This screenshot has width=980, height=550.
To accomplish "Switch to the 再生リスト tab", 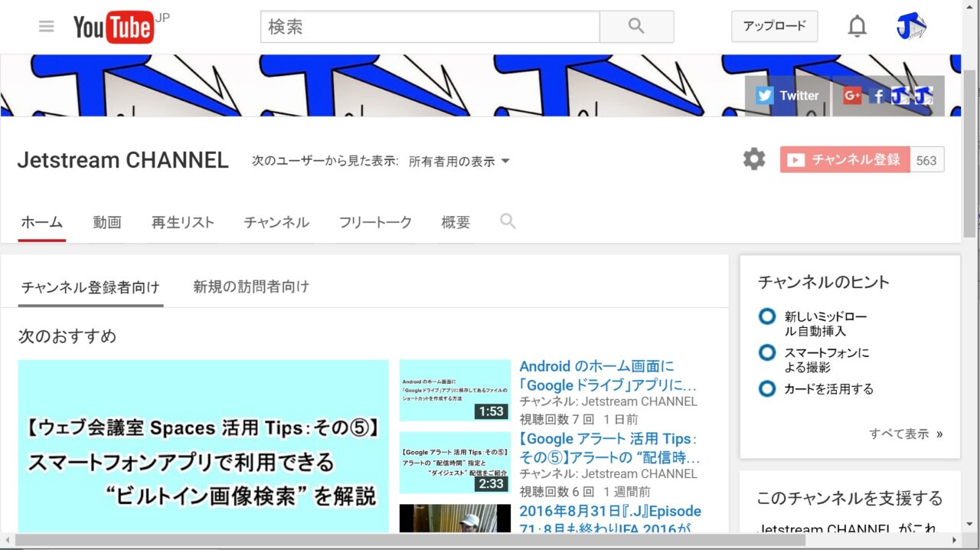I will click(x=183, y=223).
